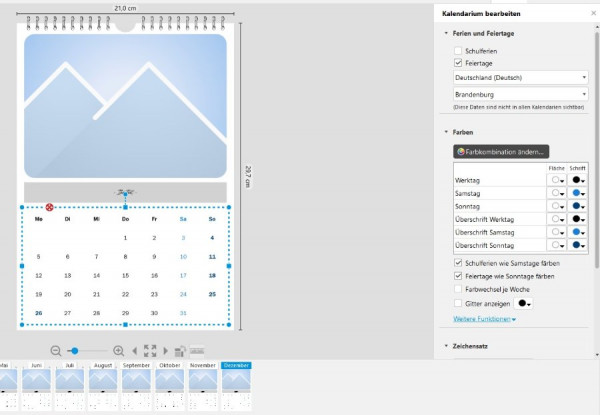This screenshot has height=415, width=600.
Task: Click the page lock icon beside ruler
Action: pyautogui.click(x=180, y=351)
